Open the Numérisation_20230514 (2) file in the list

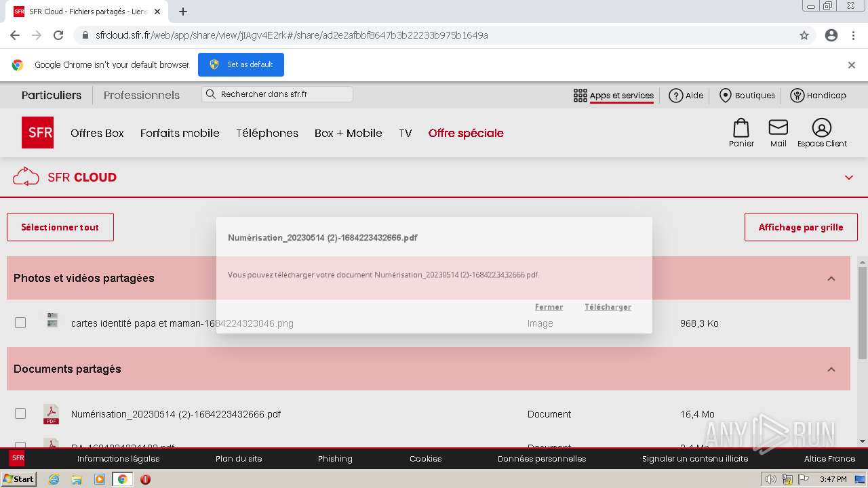[x=176, y=414]
